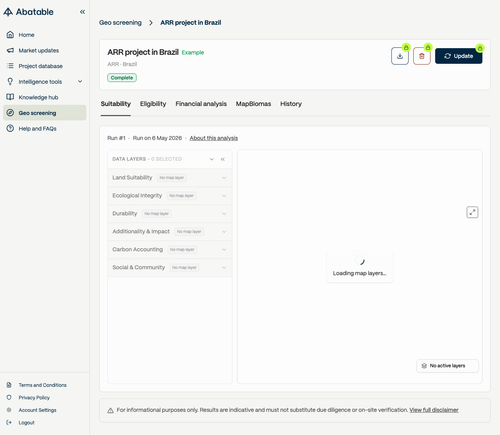This screenshot has width=500, height=435.
Task: Click the red delete trash button
Action: pos(422,56)
